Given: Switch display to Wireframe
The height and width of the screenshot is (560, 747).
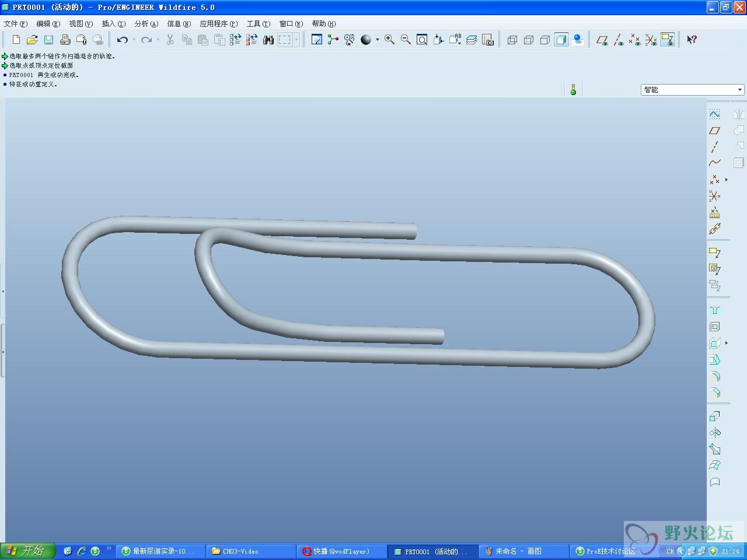Looking at the screenshot, I should tap(512, 40).
